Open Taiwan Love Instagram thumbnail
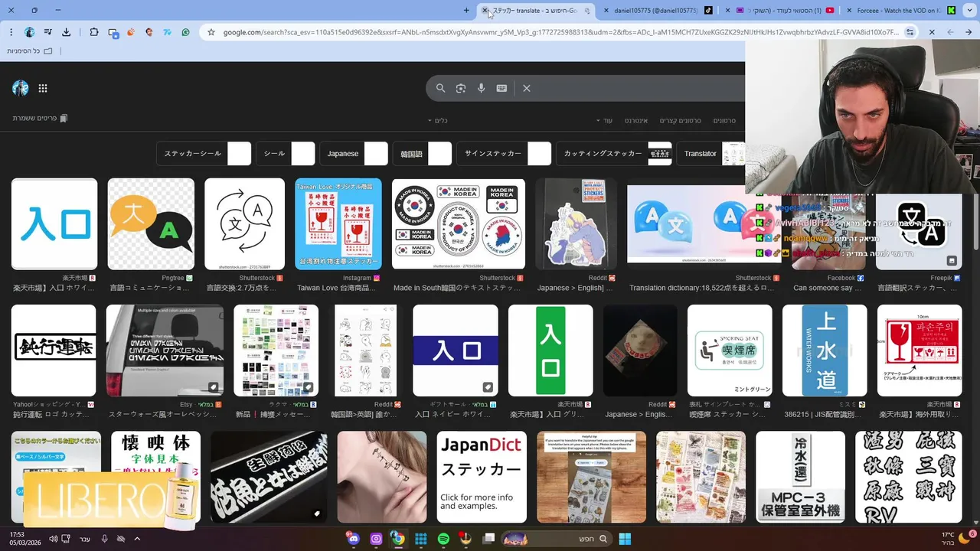 click(x=338, y=224)
